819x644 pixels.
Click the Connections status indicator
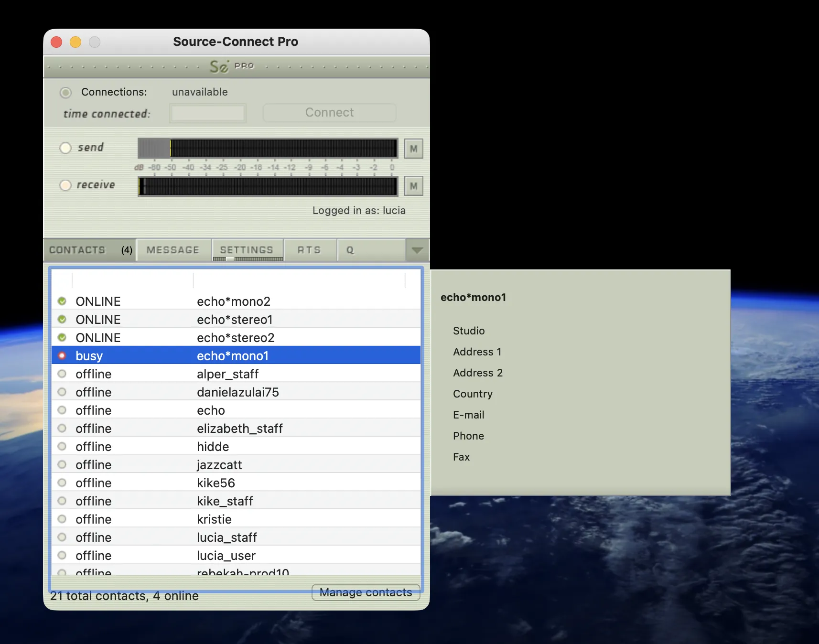[66, 92]
